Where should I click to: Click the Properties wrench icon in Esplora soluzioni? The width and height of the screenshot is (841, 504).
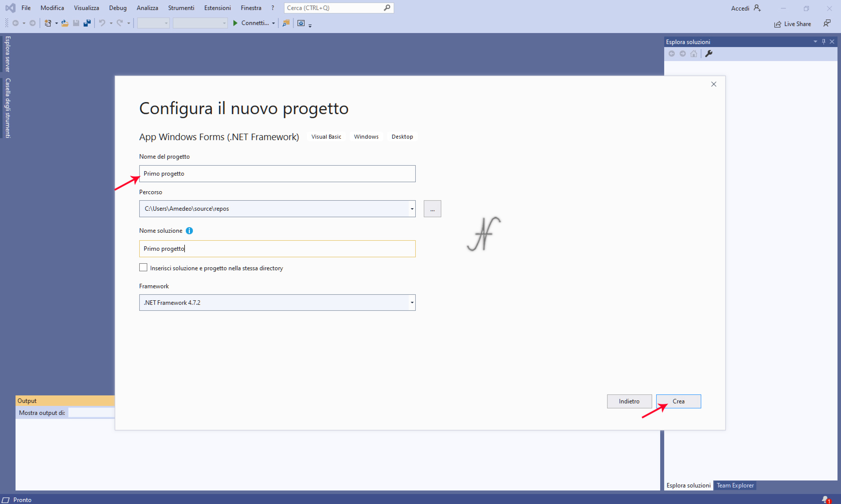pyautogui.click(x=709, y=54)
